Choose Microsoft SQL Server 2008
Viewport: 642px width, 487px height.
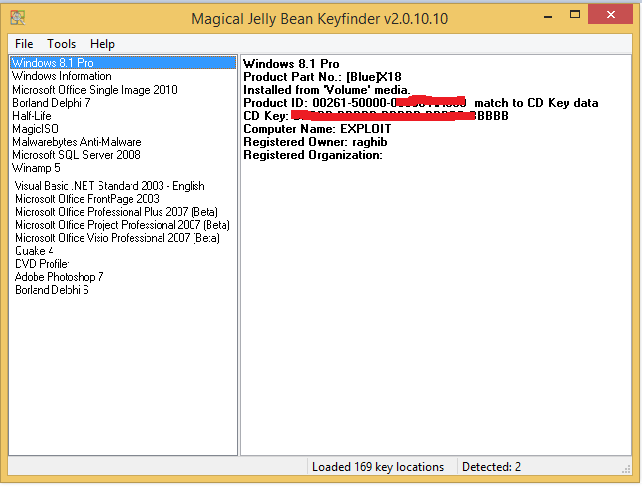[76, 155]
